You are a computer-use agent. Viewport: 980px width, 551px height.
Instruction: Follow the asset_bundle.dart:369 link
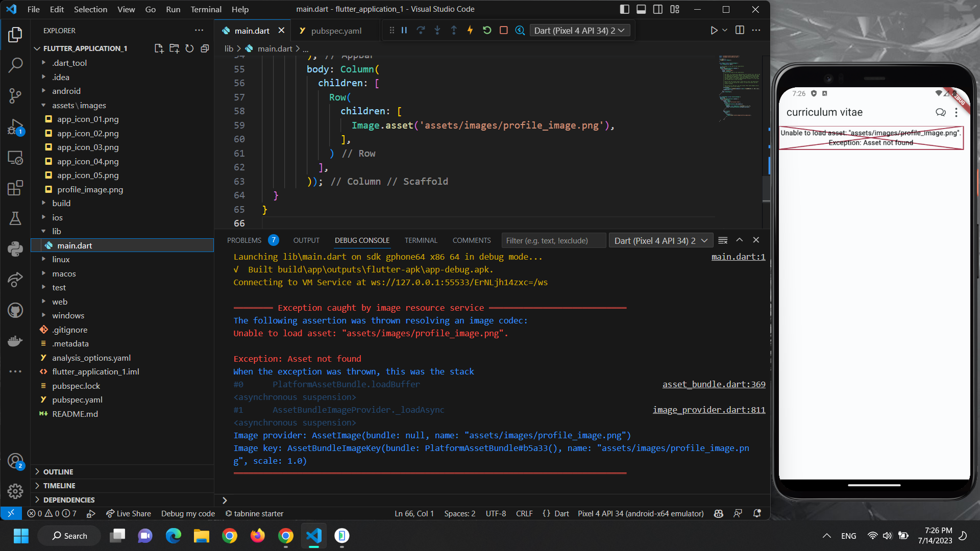(714, 384)
